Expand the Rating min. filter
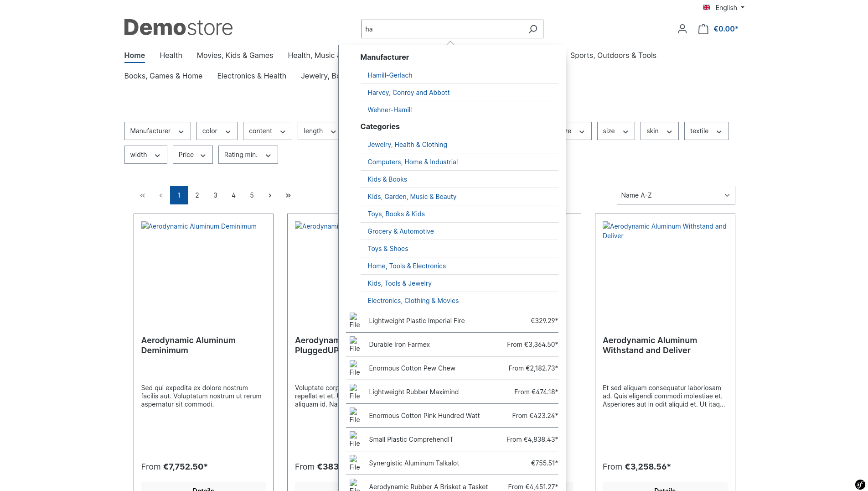The height and width of the screenshot is (491, 868). click(x=248, y=155)
